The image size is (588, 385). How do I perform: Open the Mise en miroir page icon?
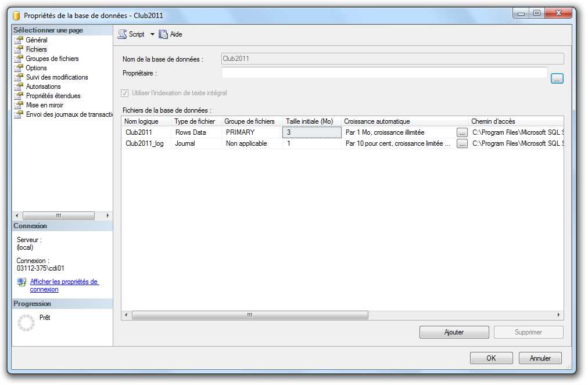click(x=18, y=105)
